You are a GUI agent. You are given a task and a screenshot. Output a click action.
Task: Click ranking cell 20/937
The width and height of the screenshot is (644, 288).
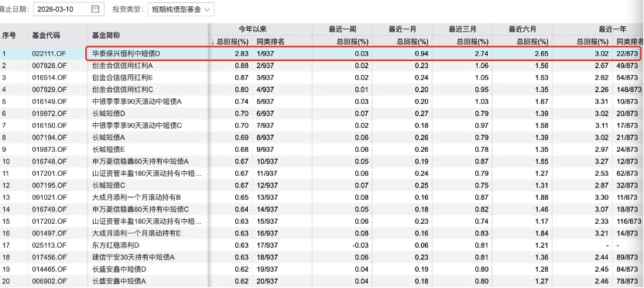click(267, 281)
